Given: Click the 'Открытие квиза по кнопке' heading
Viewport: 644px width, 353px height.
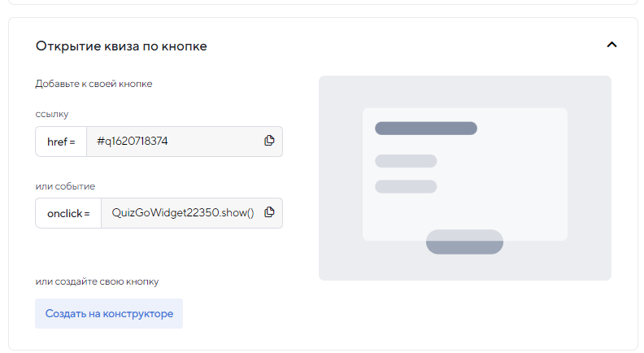Looking at the screenshot, I should (121, 46).
